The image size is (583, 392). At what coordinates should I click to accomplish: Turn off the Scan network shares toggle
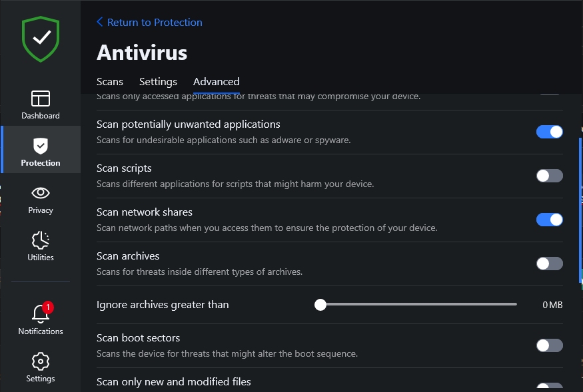[550, 220]
